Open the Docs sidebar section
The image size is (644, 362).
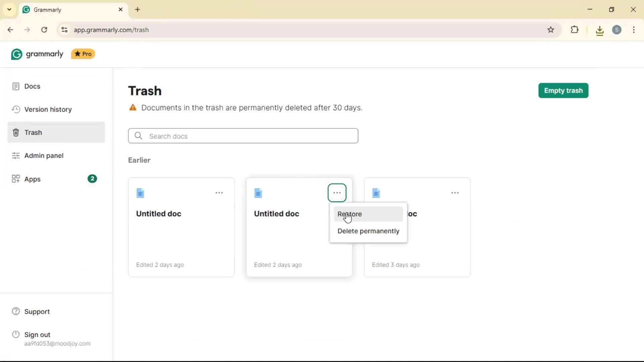tap(32, 86)
